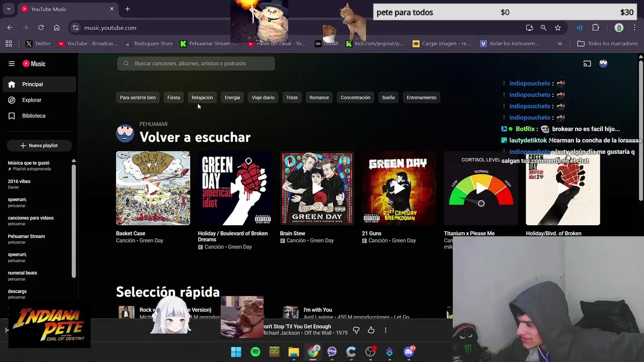Play Holiday / Boulevard of Broken Dreams cover

[235, 188]
